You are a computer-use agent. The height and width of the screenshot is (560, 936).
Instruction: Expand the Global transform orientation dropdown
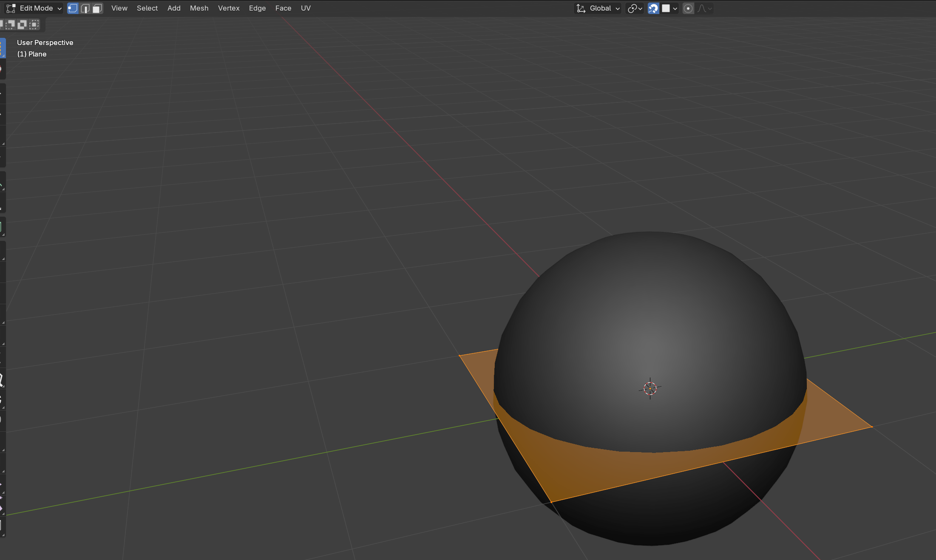[x=598, y=8]
